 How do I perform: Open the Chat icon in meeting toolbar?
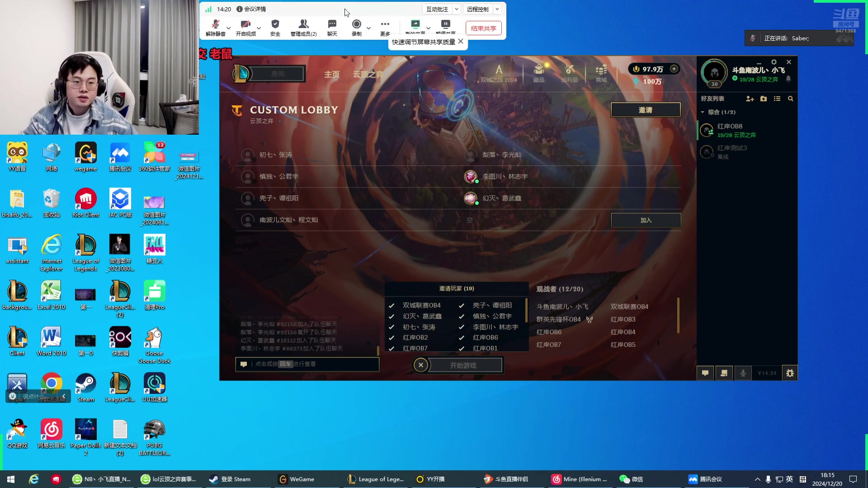tap(332, 28)
